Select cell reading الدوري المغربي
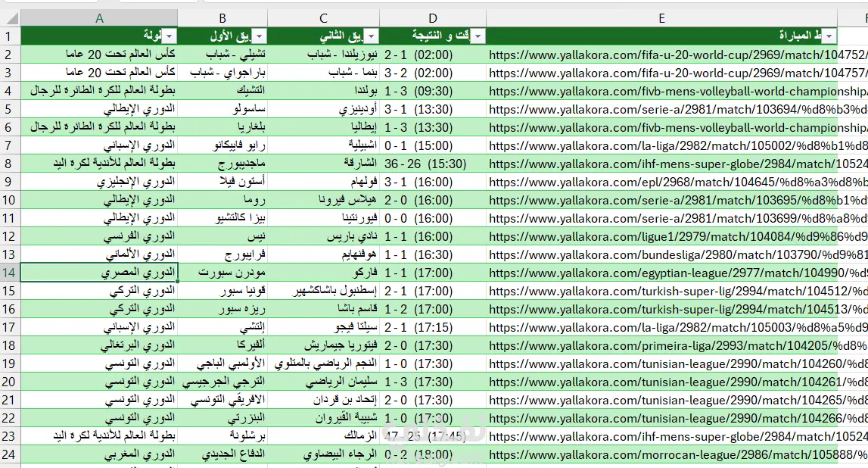The image size is (868, 468). (x=99, y=454)
